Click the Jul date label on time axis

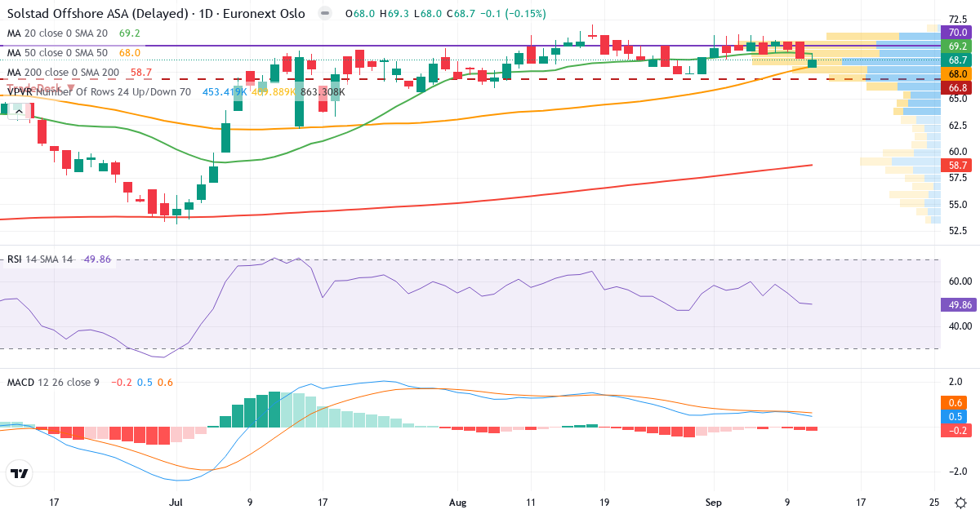[176, 502]
